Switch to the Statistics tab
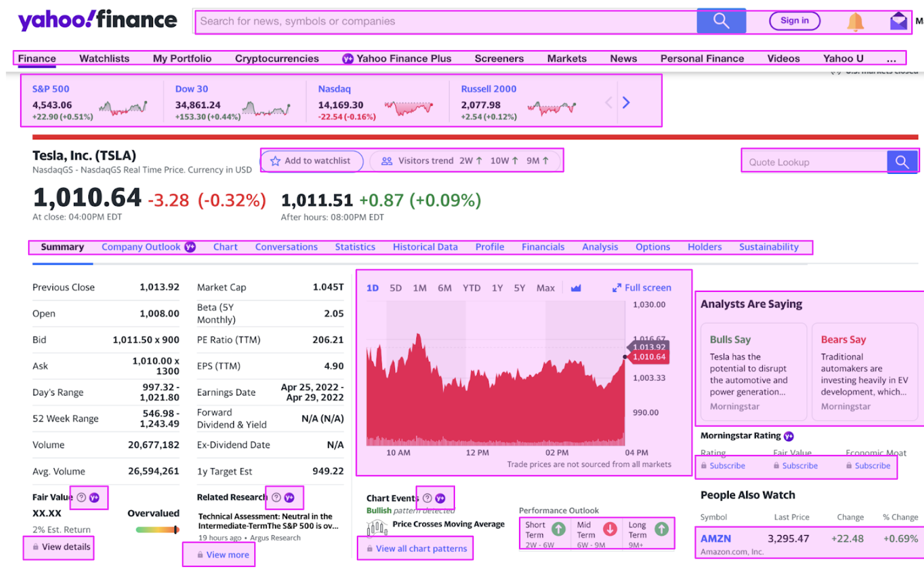Viewport: 924px width, 582px height. pyautogui.click(x=355, y=247)
